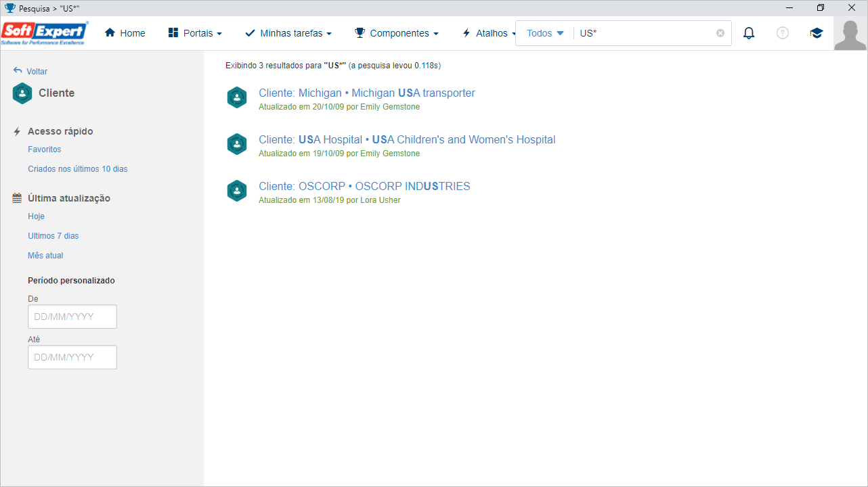Open the USA Children's and Women's Hospital result

click(407, 140)
